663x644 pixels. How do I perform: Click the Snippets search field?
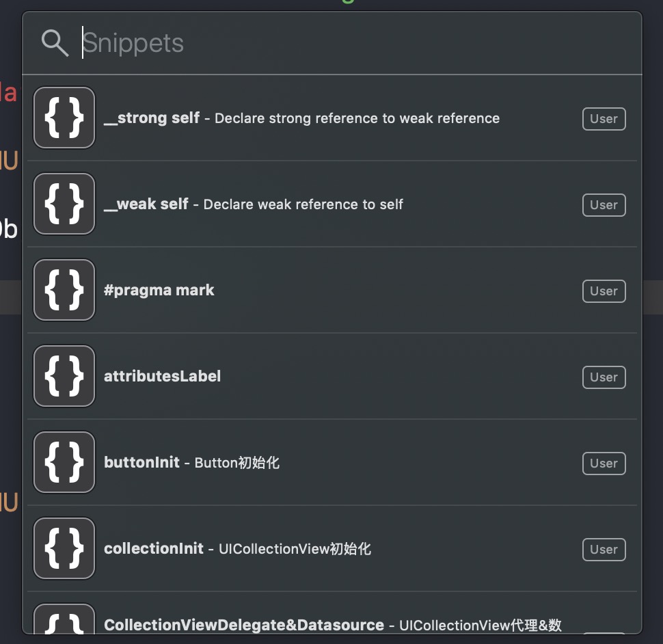(342, 43)
